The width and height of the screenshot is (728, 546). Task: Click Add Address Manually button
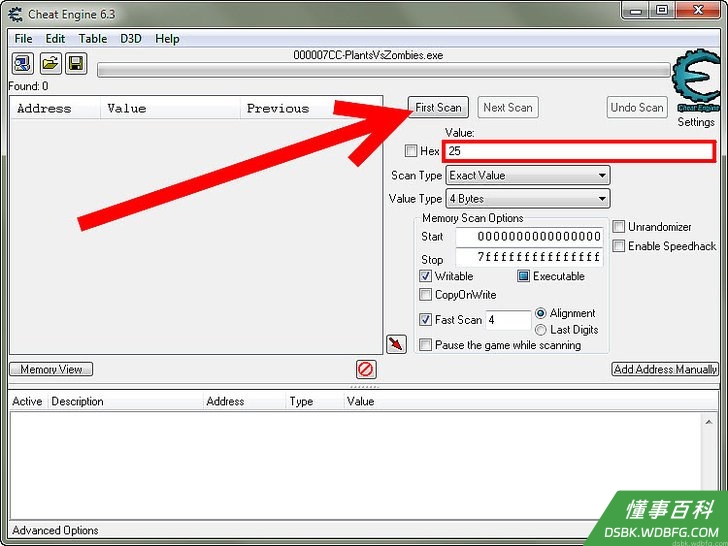pos(665,369)
